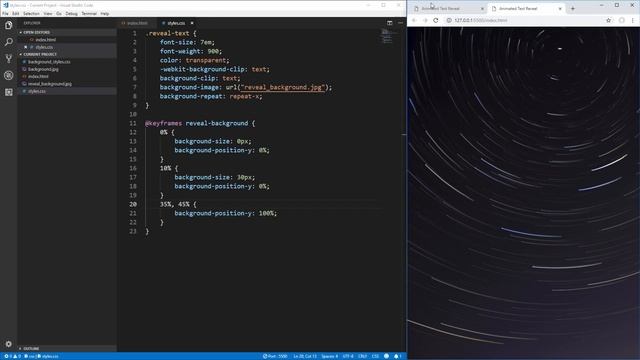
Task: Click the code minimap preview
Action: (x=386, y=36)
